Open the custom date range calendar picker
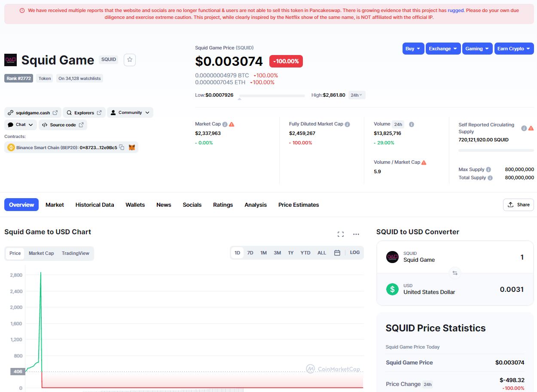537x392 pixels. [x=337, y=253]
